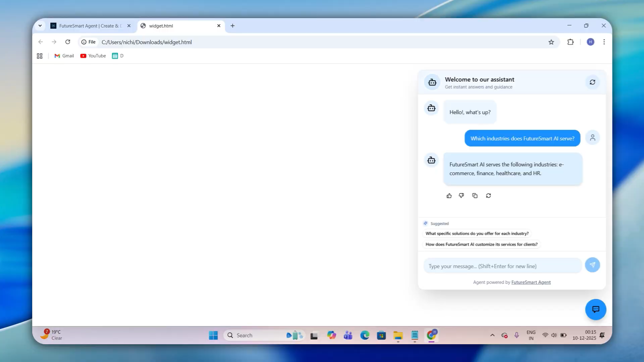The width and height of the screenshot is (644, 362).
Task: Open Chrome's three-dot menu
Action: pyautogui.click(x=604, y=42)
